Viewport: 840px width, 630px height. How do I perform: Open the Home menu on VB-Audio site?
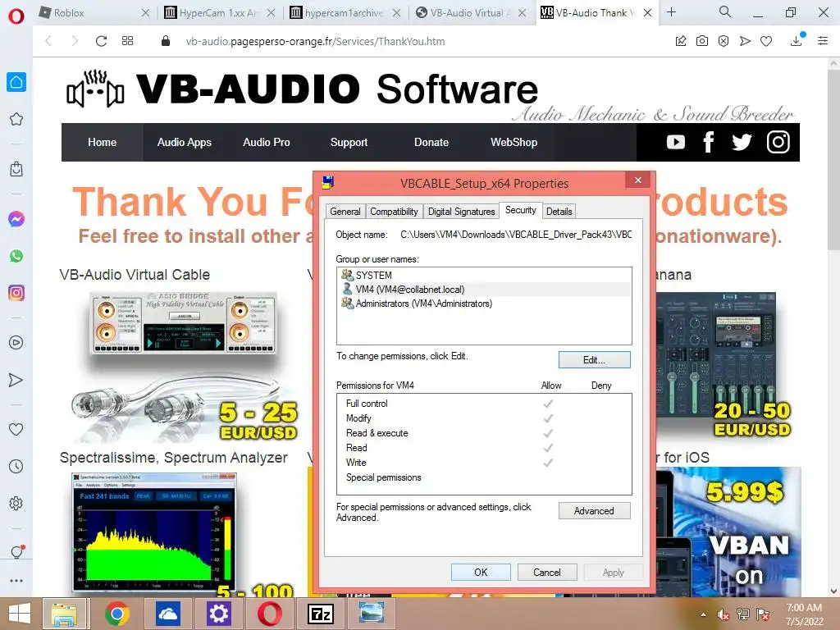(102, 142)
